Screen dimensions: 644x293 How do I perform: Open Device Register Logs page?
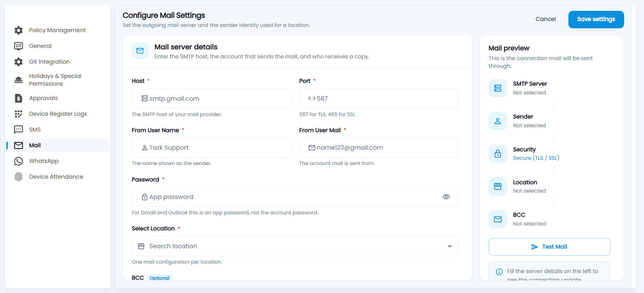coord(58,114)
